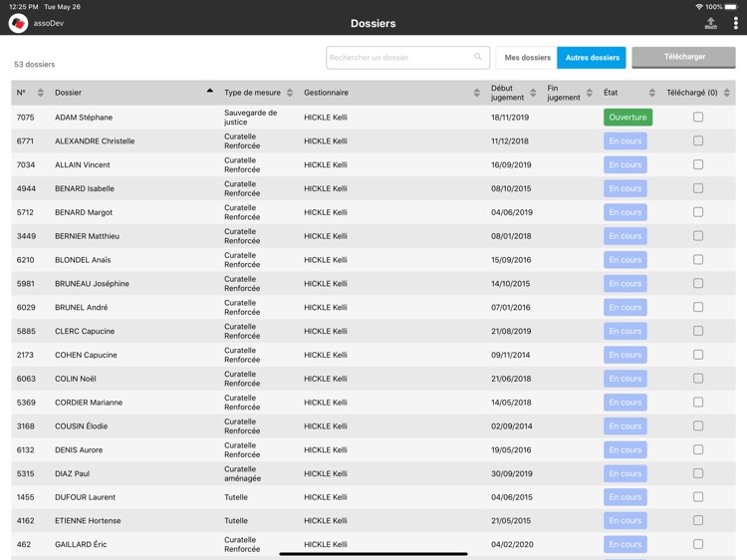Click the Télécharger button
Viewport: 747px width, 560px height.
(683, 57)
